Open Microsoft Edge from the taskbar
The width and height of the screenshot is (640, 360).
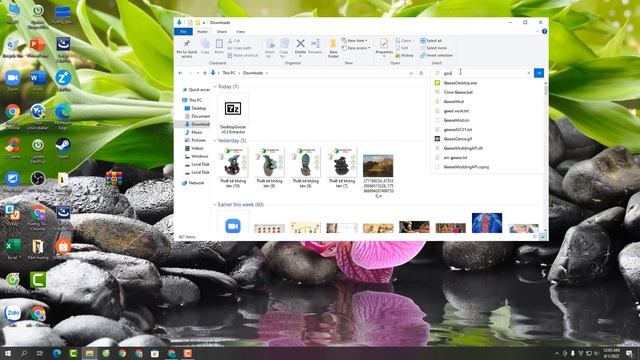(56, 353)
